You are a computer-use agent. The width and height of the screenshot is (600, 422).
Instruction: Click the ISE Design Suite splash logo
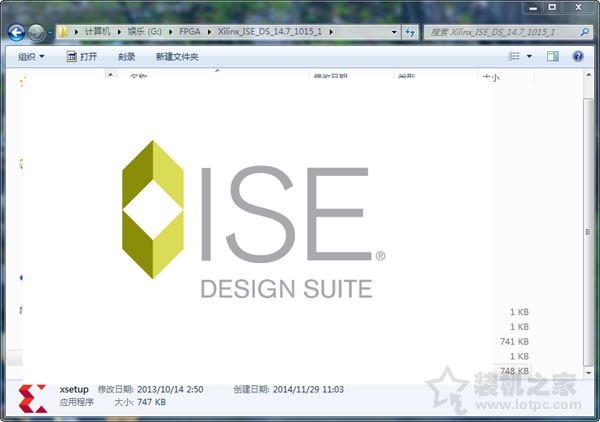[x=253, y=220]
